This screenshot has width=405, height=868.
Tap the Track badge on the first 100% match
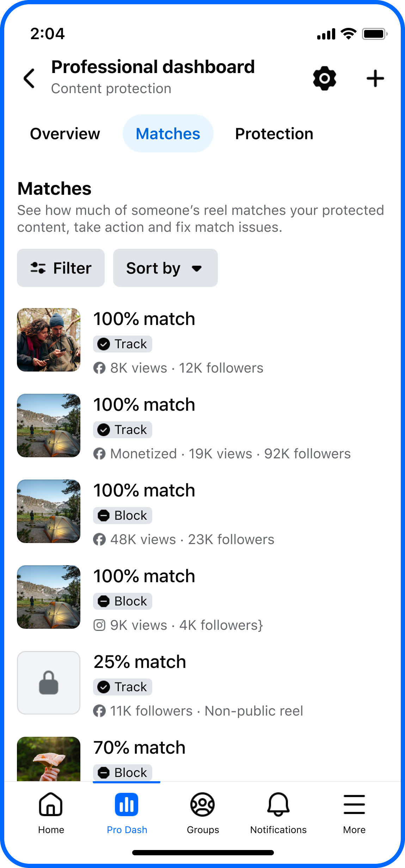(x=122, y=344)
